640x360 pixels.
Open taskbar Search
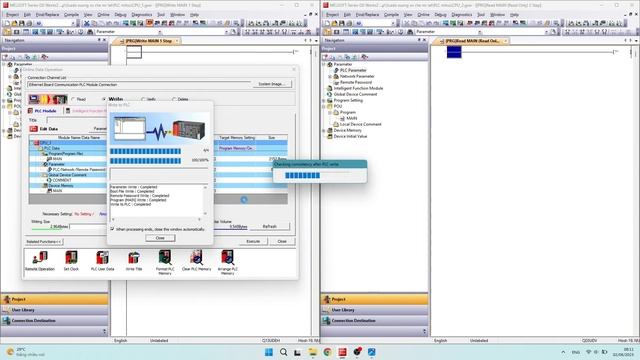click(283, 352)
